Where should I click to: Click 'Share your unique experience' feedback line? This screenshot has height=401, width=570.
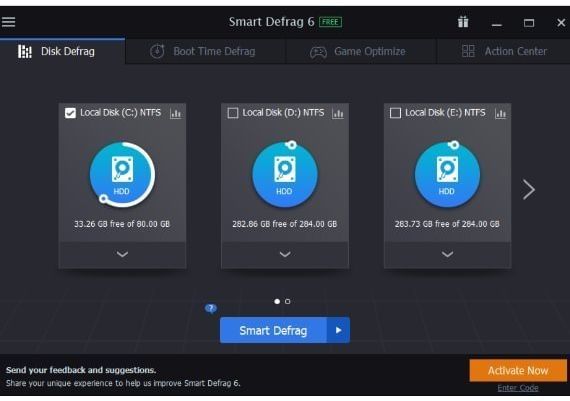123,383
